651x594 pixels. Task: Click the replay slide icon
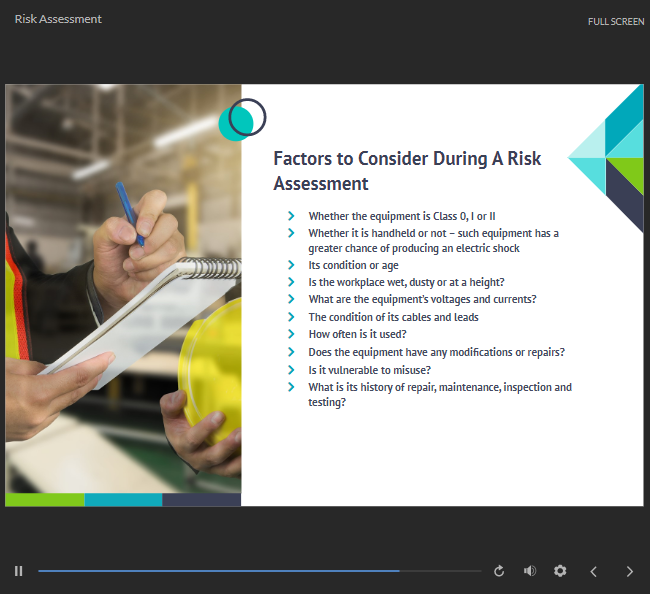tap(499, 571)
